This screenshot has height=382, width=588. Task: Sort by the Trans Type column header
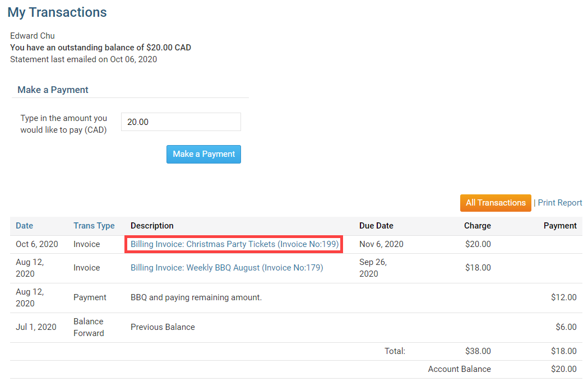[94, 226]
